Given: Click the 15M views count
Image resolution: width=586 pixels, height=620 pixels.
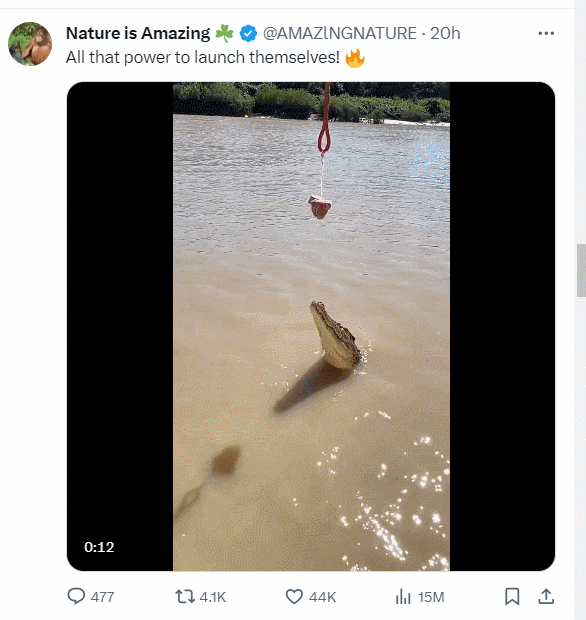Looking at the screenshot, I should pyautogui.click(x=431, y=597).
